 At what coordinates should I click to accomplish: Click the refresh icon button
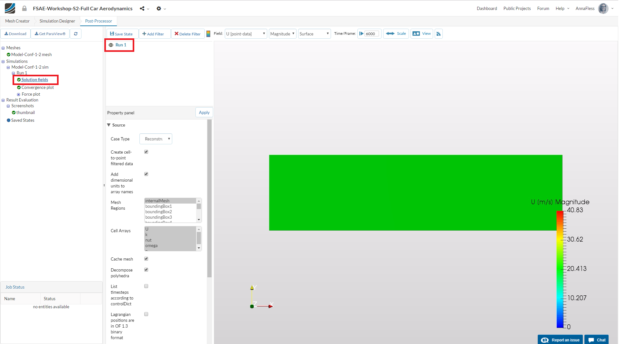pos(76,34)
